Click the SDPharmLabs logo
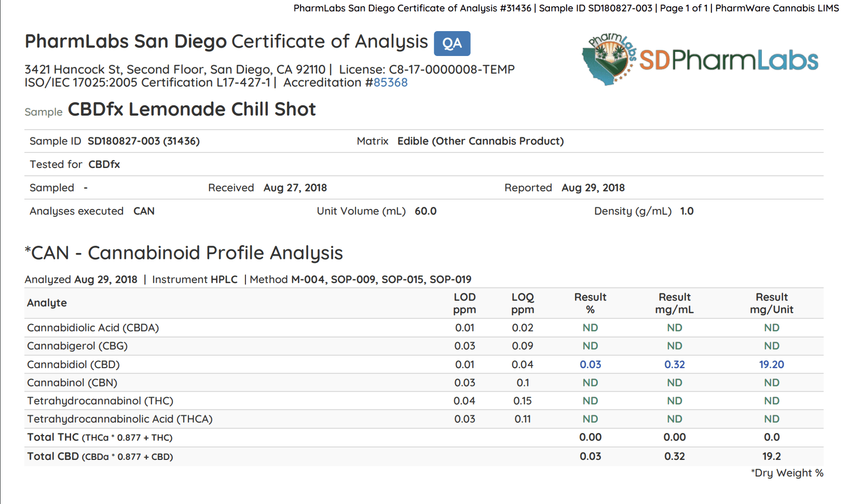 [700, 59]
